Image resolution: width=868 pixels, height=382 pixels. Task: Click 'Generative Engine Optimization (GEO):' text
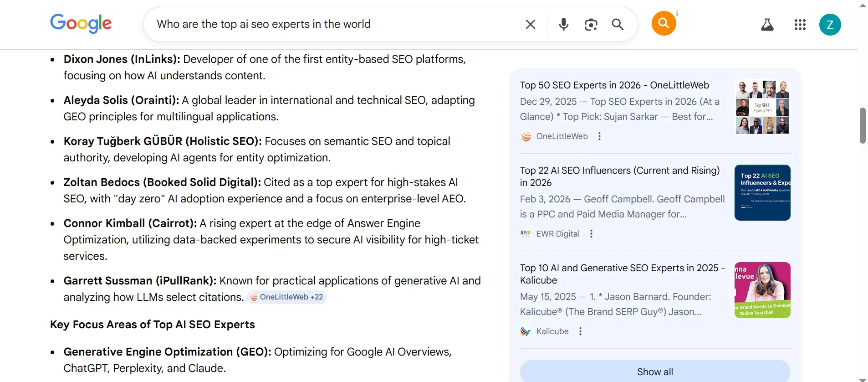167,352
